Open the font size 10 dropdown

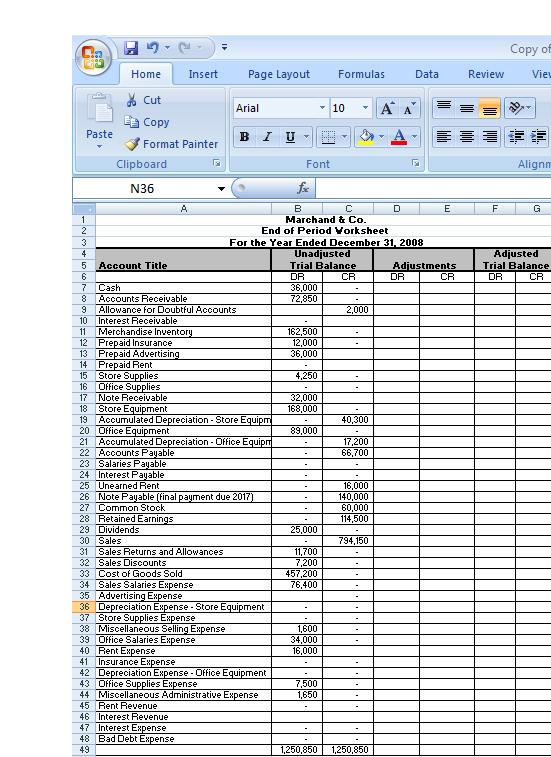tap(366, 108)
